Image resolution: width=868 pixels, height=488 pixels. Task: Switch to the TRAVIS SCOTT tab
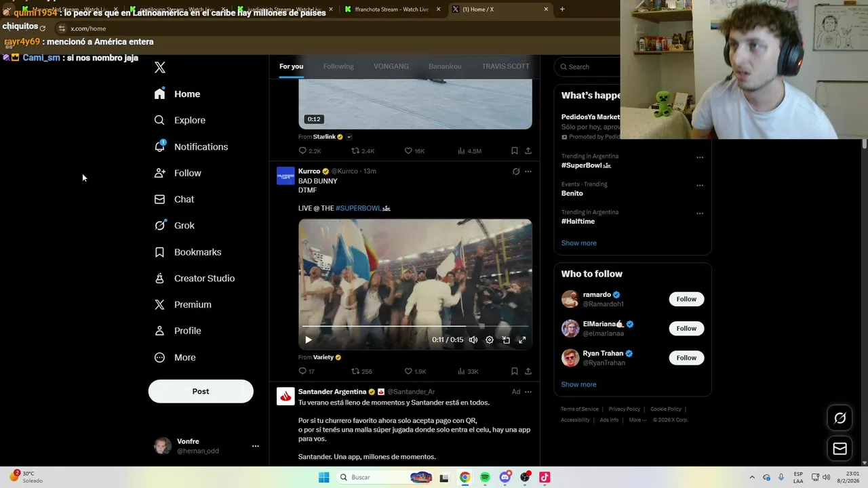(505, 66)
